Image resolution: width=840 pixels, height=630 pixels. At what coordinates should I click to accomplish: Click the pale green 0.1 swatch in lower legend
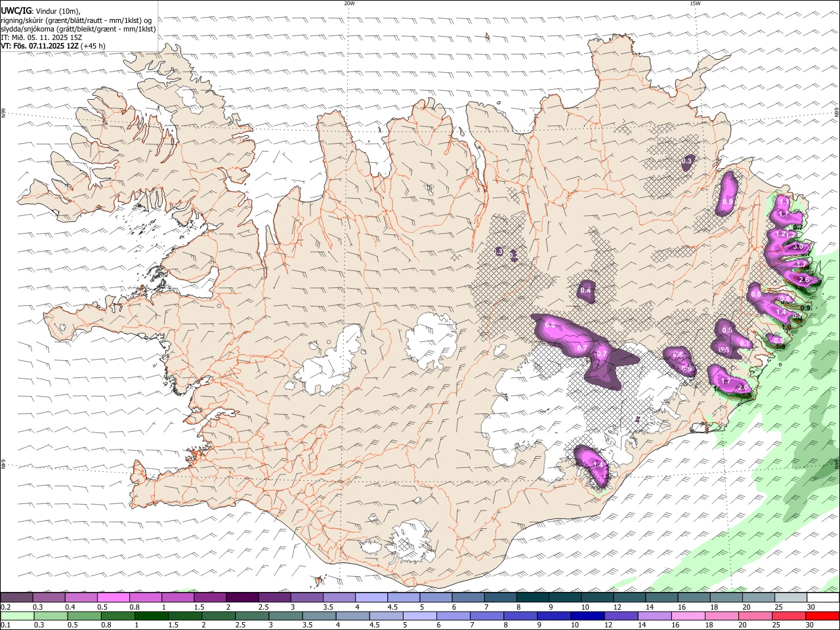click(x=17, y=616)
